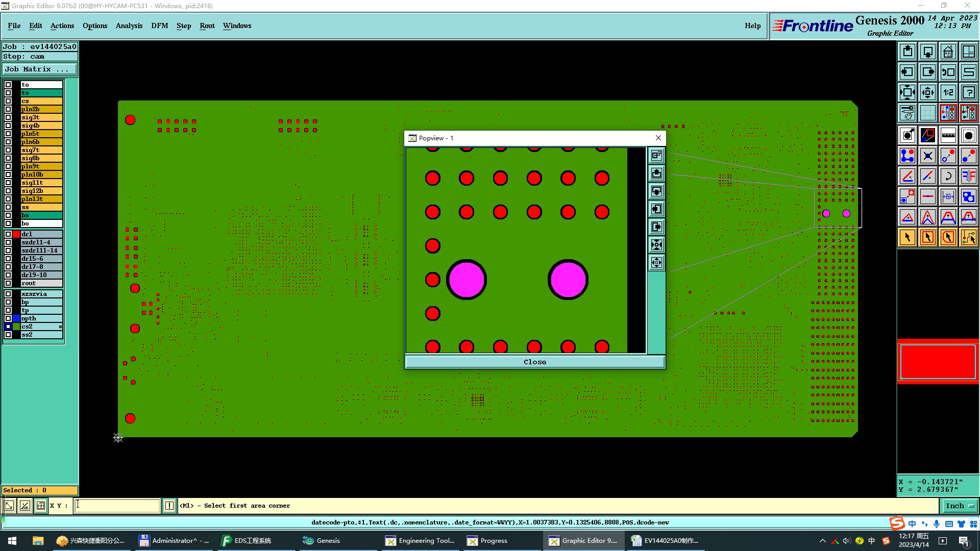Viewport: 980px width, 551px height.
Task: Toggle the checkbox for layer sig3t
Action: pyautogui.click(x=8, y=117)
